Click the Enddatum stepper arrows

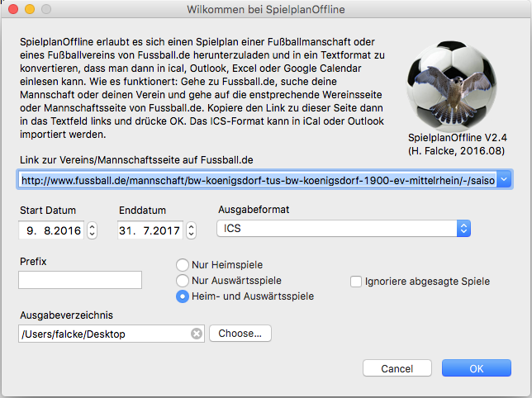point(192,231)
